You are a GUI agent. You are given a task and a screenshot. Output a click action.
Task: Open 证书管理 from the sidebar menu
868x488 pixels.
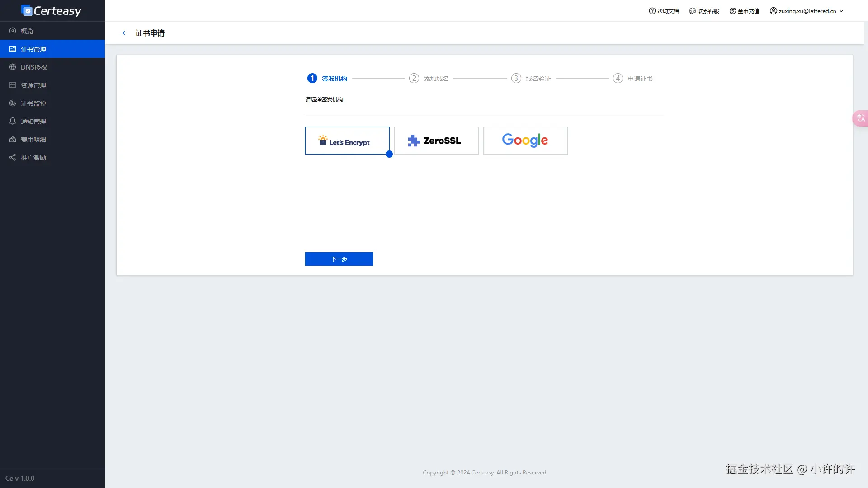pos(33,49)
